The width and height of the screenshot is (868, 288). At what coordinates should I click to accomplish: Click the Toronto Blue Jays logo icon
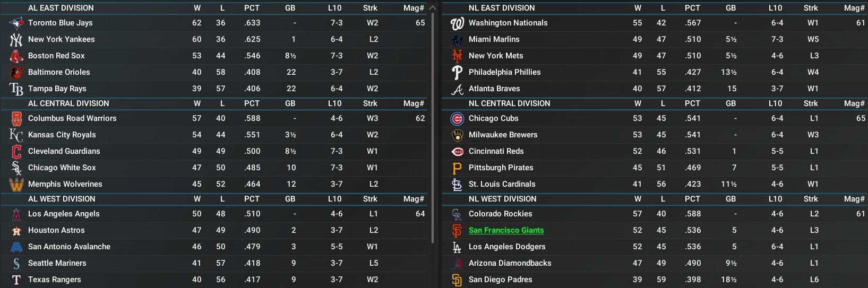16,23
